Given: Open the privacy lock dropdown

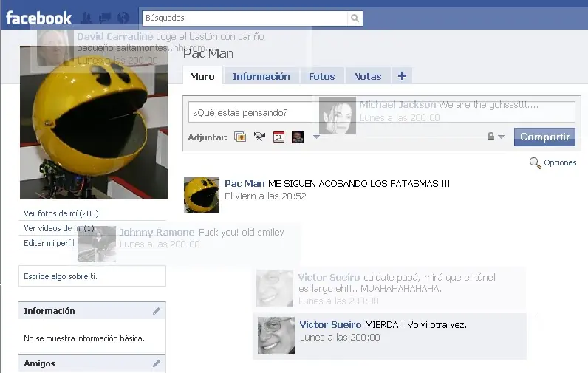Looking at the screenshot, I should (496, 137).
